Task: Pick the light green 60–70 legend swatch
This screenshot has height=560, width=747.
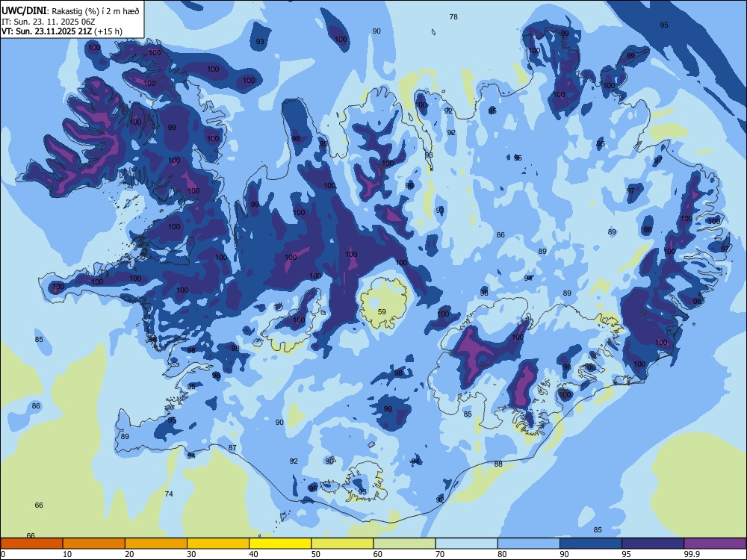Action: point(404,544)
